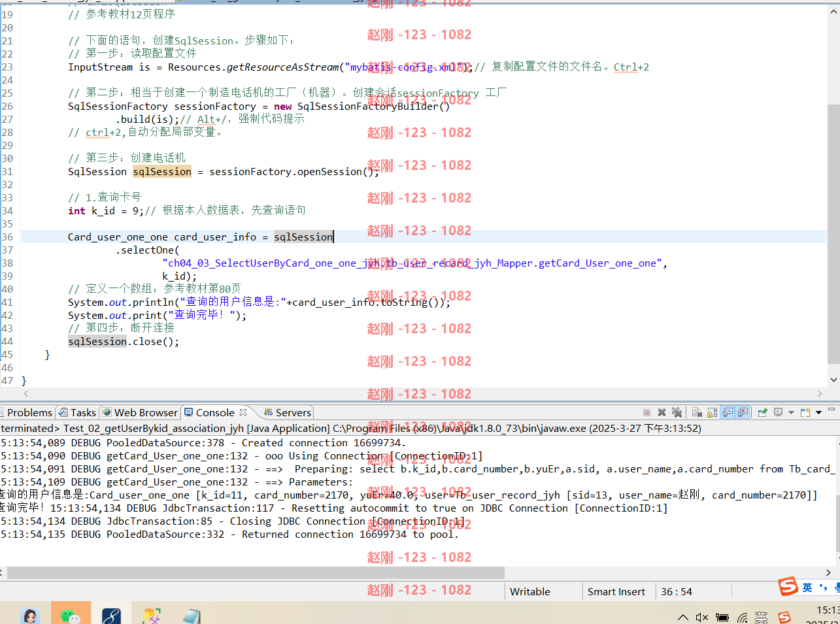840x624 pixels.
Task: Expand the Open Console dropdown arrow
Action: pyautogui.click(x=818, y=412)
